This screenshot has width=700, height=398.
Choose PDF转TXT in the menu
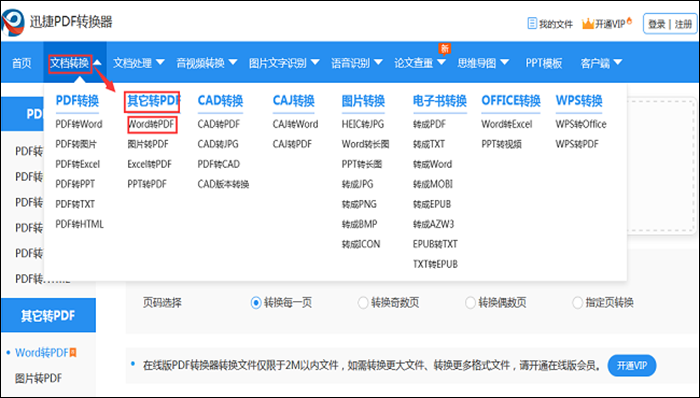tap(75, 204)
